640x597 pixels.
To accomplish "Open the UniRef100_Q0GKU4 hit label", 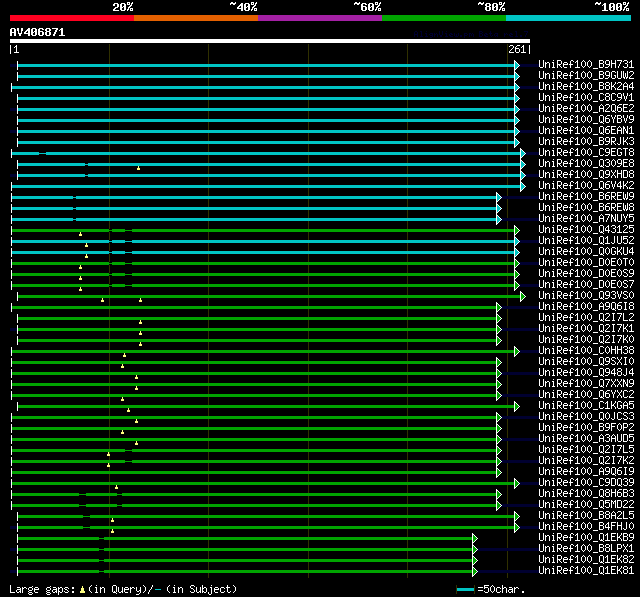I will [586, 251].
